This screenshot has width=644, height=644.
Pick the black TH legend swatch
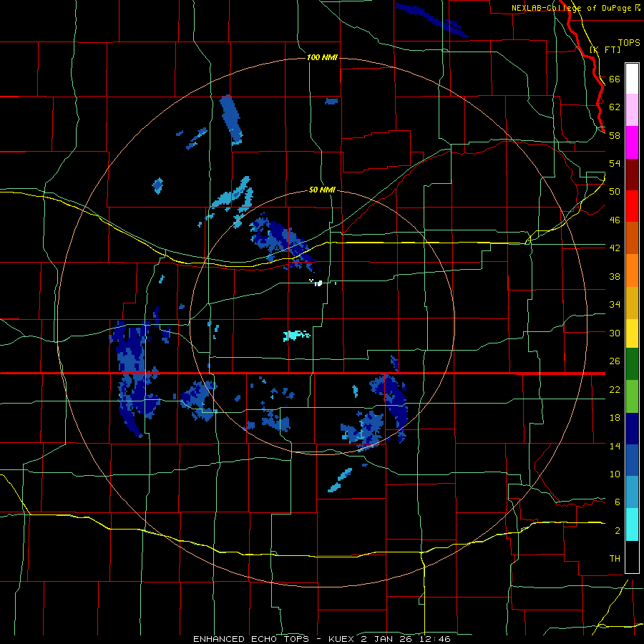pyautogui.click(x=632, y=557)
